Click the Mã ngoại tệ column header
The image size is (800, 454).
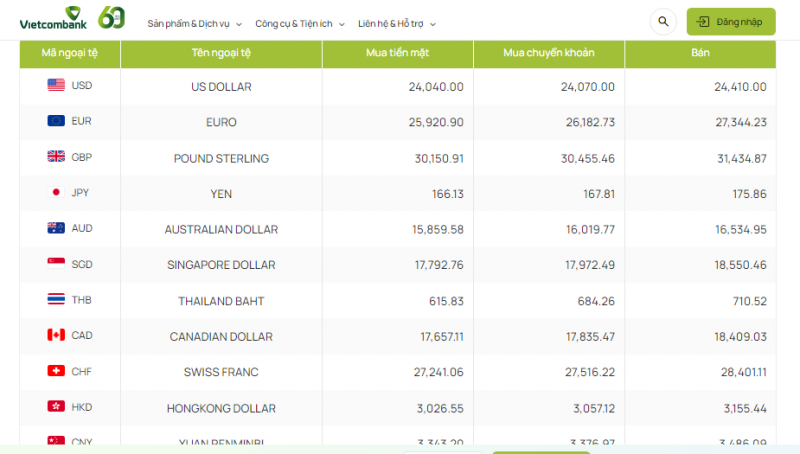[x=70, y=53]
